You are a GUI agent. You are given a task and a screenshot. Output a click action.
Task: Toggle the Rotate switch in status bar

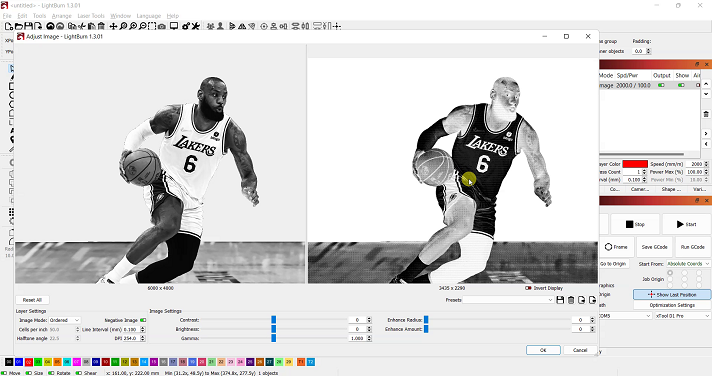pyautogui.click(x=51, y=373)
